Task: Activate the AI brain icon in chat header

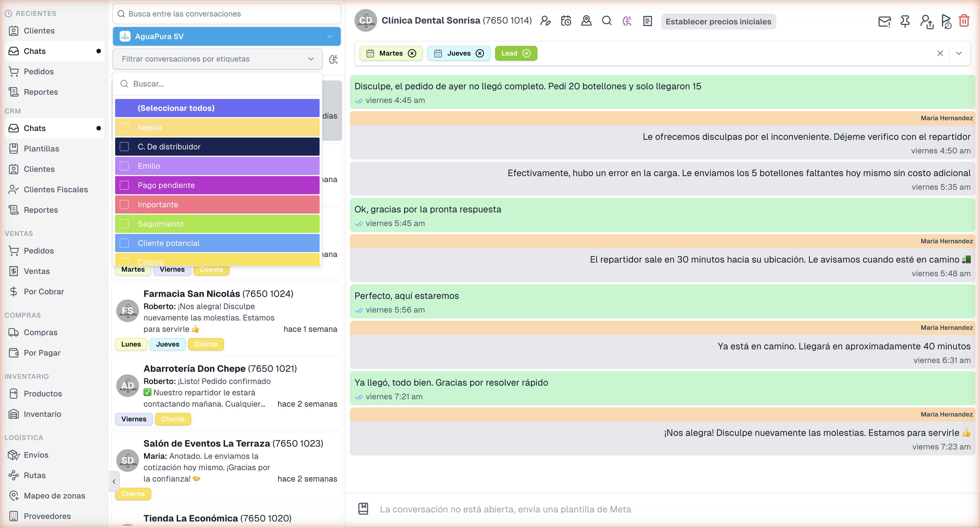Action: (627, 21)
